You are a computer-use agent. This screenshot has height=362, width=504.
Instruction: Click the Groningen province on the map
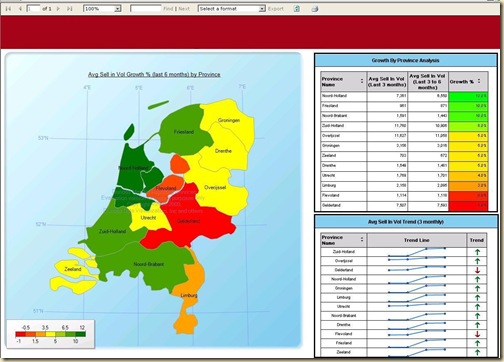[229, 120]
